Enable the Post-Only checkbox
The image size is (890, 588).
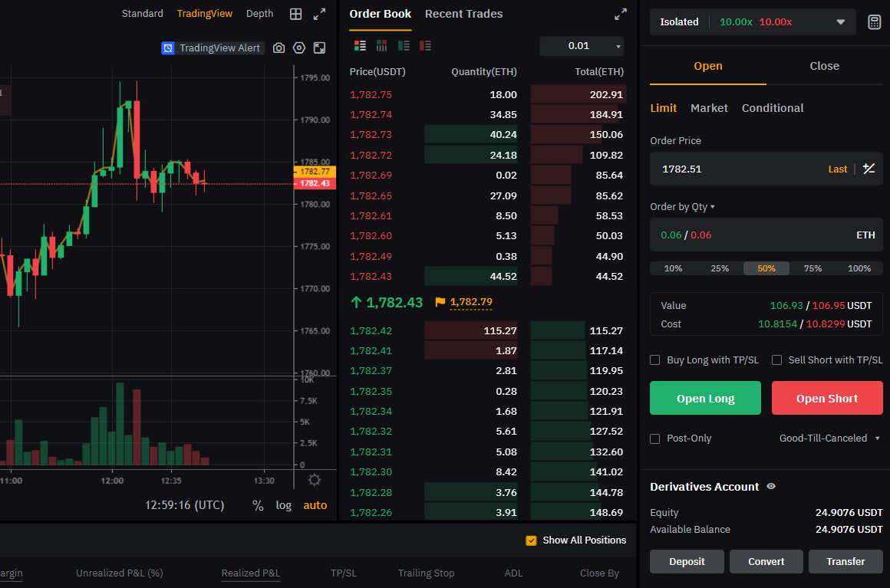point(655,439)
